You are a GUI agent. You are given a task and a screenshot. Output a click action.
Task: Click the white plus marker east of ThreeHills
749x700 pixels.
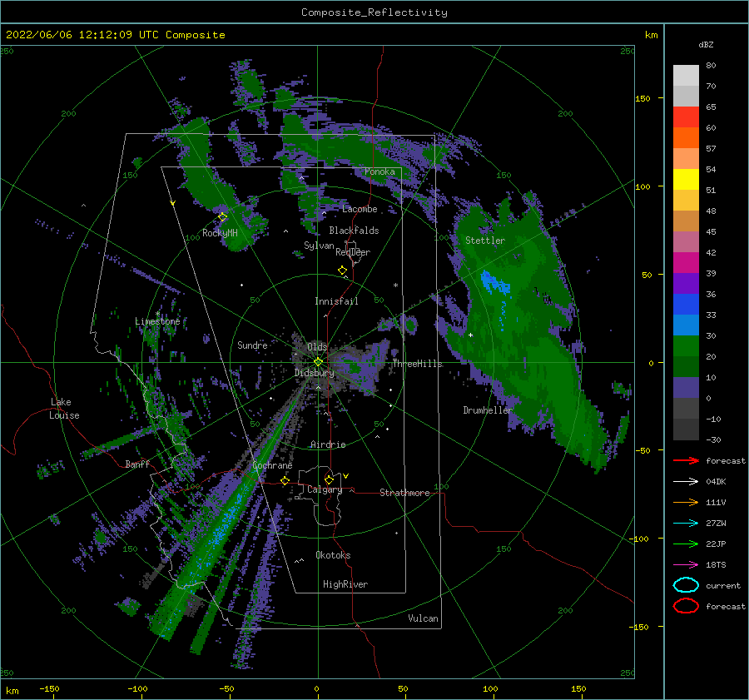(470, 335)
